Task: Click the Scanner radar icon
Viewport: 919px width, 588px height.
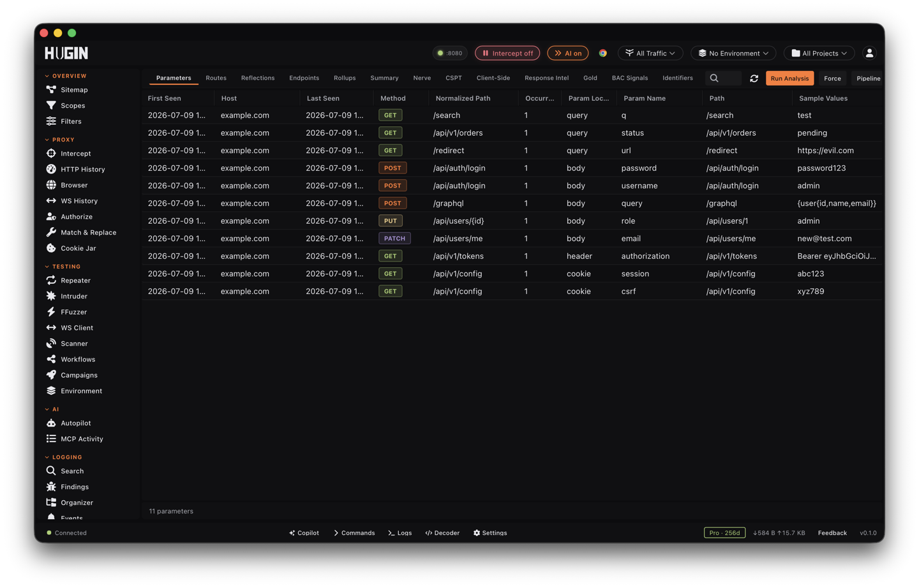Action: (51, 343)
